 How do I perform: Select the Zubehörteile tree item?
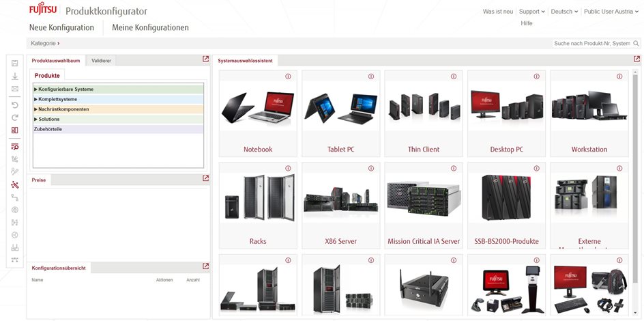click(x=118, y=129)
